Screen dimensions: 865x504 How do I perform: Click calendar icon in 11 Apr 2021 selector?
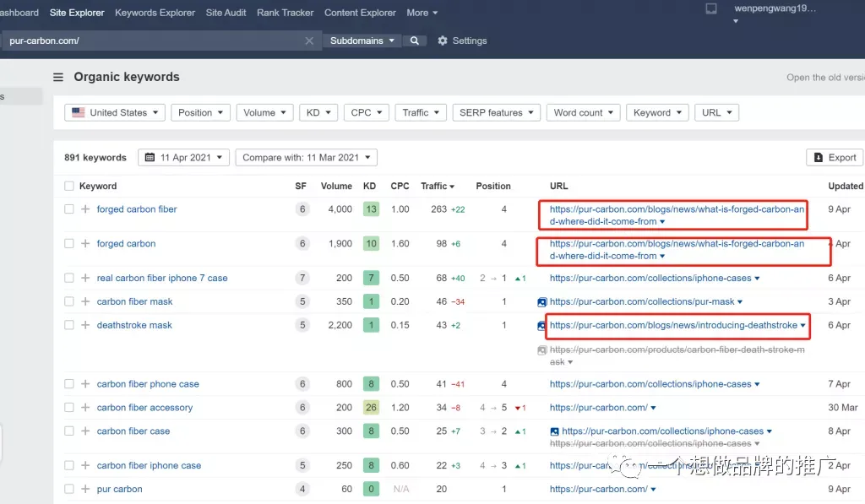coord(150,158)
